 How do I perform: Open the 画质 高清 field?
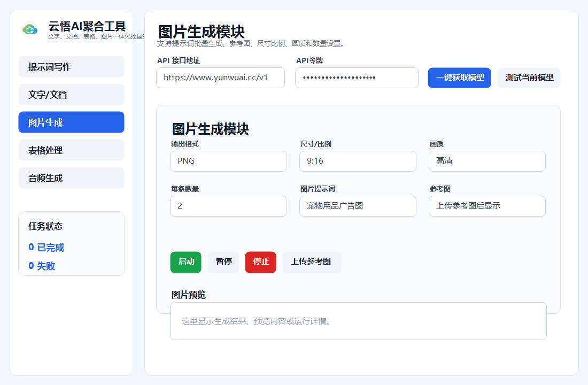[x=487, y=161]
